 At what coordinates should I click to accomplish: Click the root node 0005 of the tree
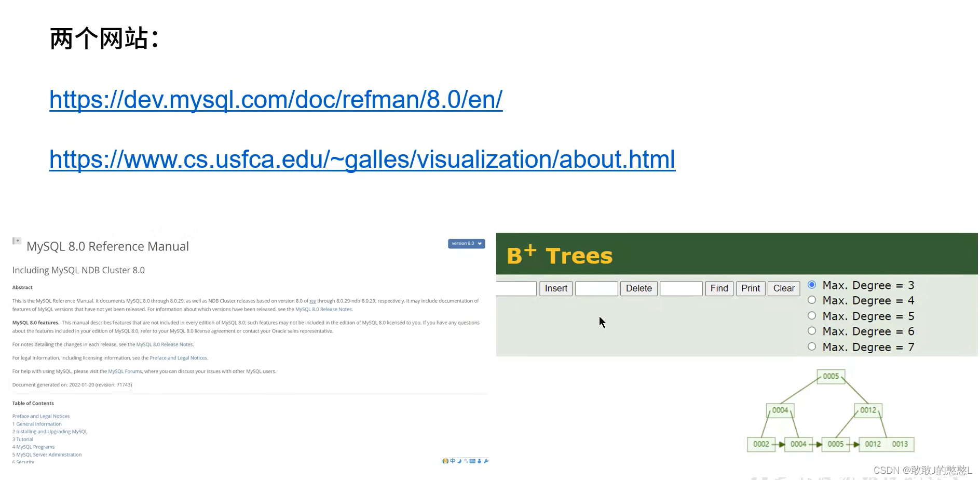(x=831, y=376)
